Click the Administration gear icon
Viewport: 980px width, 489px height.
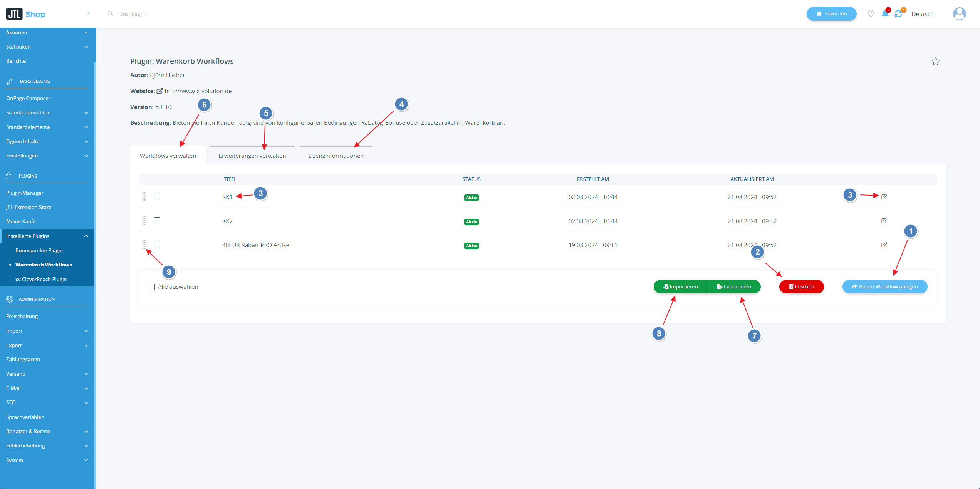(x=10, y=299)
